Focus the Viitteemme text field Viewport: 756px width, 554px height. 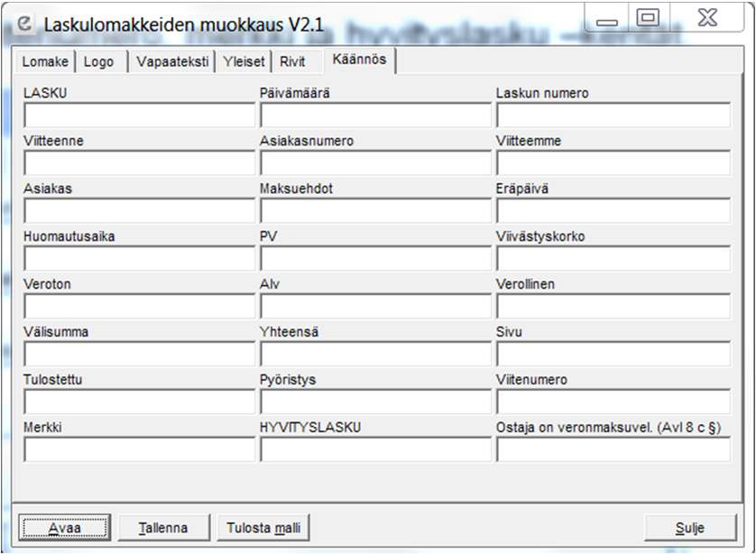click(613, 162)
